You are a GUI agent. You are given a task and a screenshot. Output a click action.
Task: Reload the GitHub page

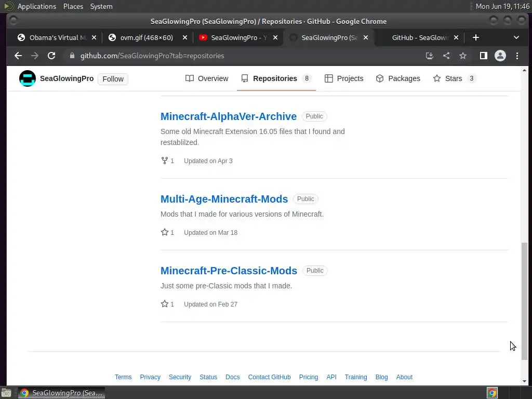pyautogui.click(x=51, y=56)
